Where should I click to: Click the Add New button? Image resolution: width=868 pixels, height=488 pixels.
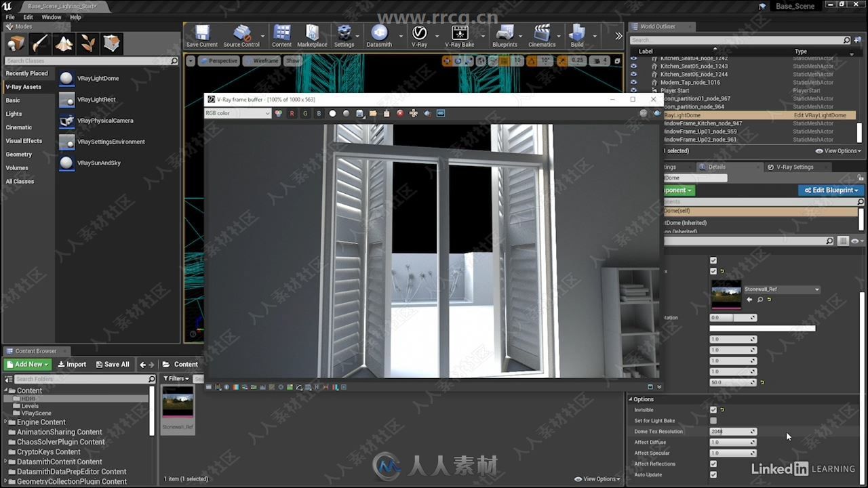(x=28, y=365)
